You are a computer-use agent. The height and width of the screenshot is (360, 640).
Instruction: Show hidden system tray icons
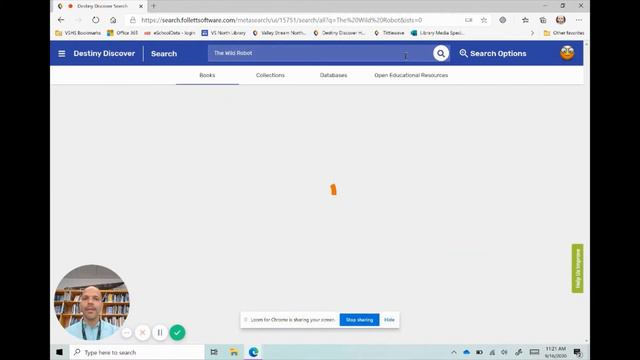454,352
